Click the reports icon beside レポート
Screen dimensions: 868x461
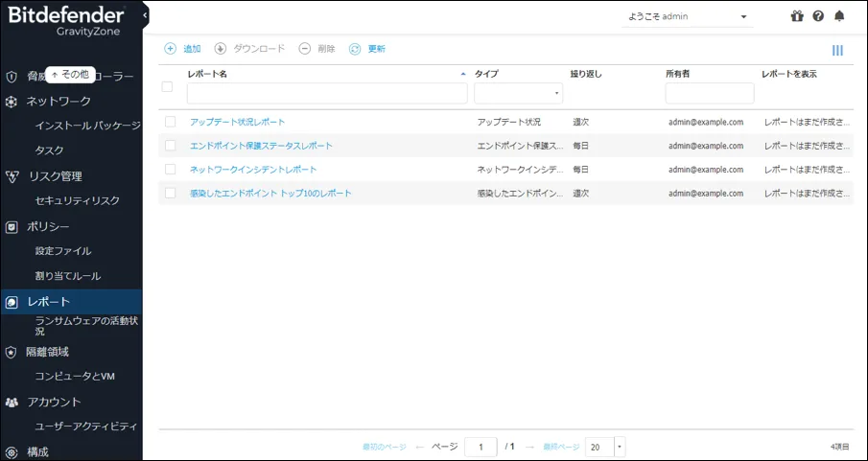coord(12,302)
